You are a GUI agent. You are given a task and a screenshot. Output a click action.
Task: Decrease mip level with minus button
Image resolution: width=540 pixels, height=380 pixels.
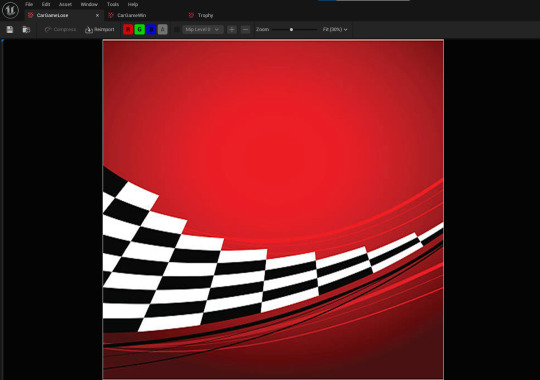(x=245, y=30)
